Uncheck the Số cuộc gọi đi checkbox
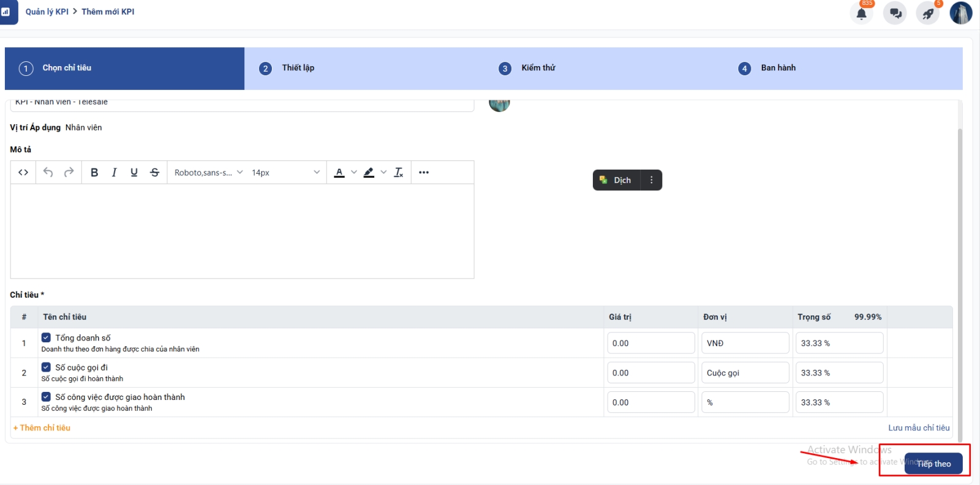980x485 pixels. [46, 367]
